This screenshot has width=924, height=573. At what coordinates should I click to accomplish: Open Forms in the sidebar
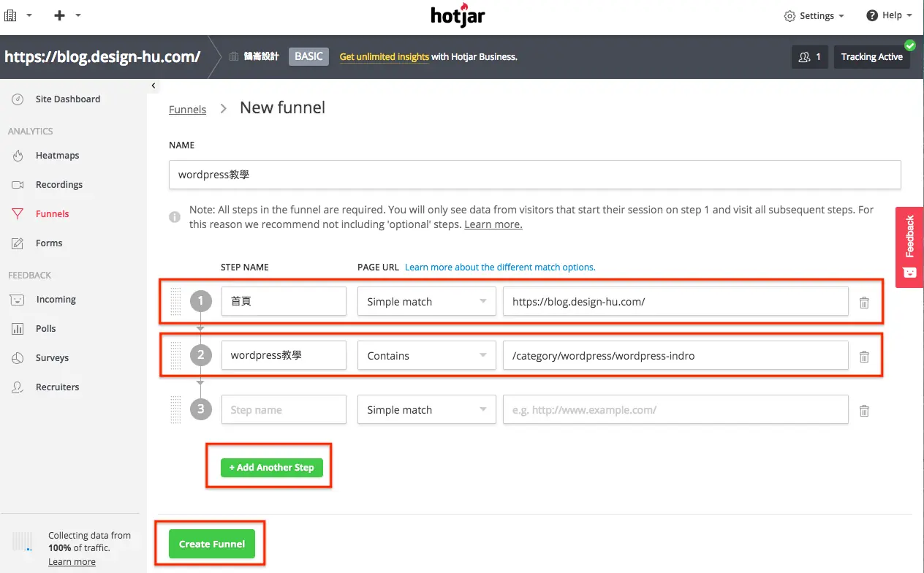coord(49,243)
